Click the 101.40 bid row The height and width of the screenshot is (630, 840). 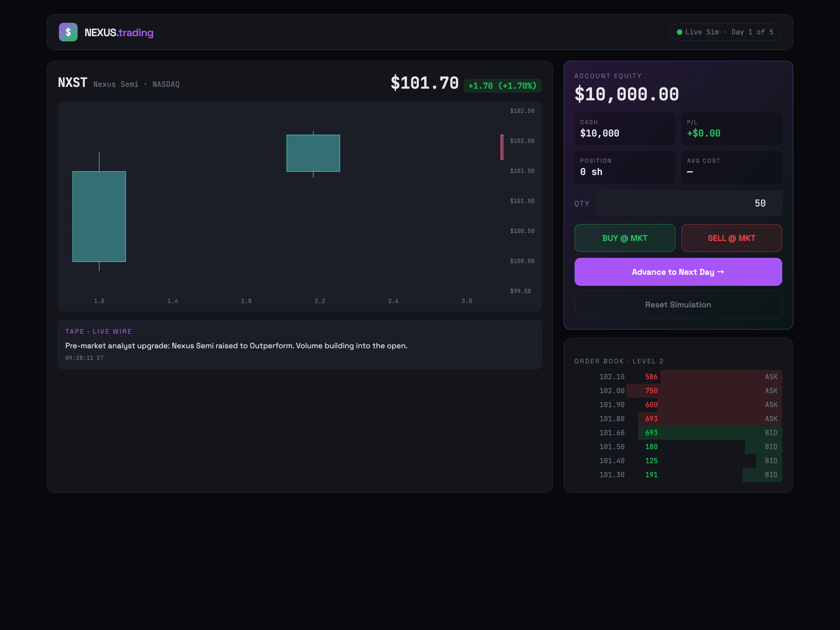pos(678,461)
